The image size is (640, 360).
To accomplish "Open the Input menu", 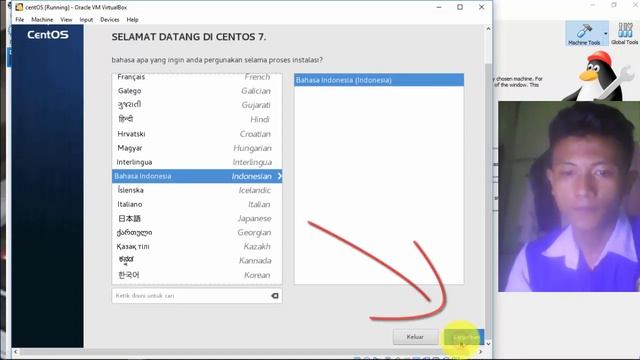I will click(86, 20).
